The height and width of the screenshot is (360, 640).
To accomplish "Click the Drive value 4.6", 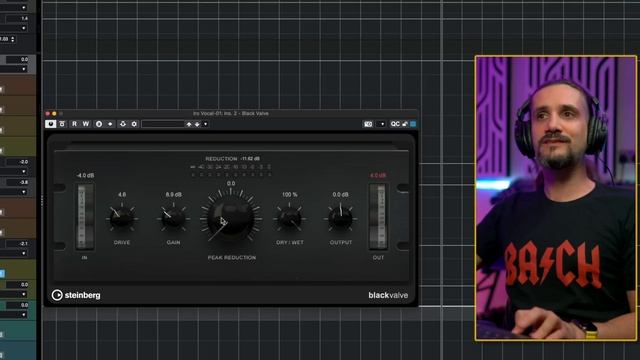I will click(122, 195).
